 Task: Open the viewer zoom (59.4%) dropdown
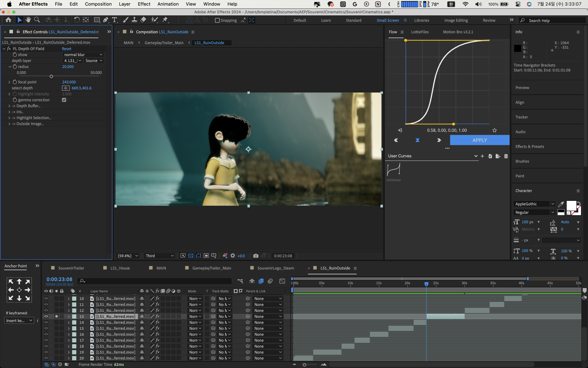pos(128,256)
